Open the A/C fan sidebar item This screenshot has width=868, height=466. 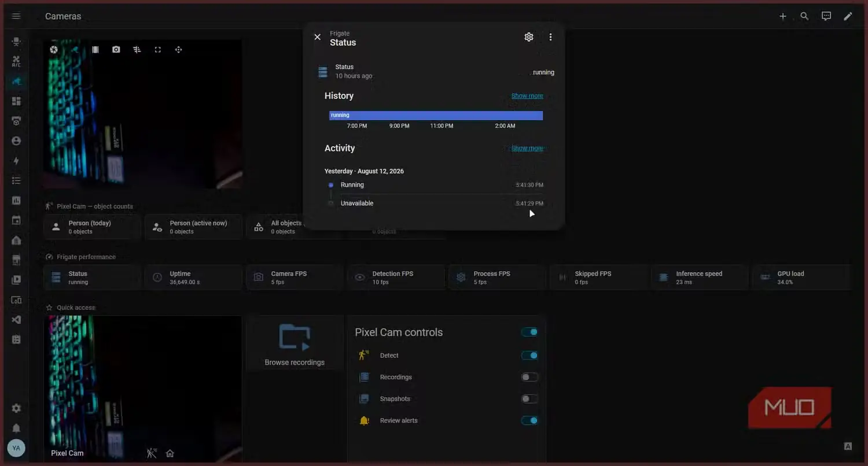16,61
